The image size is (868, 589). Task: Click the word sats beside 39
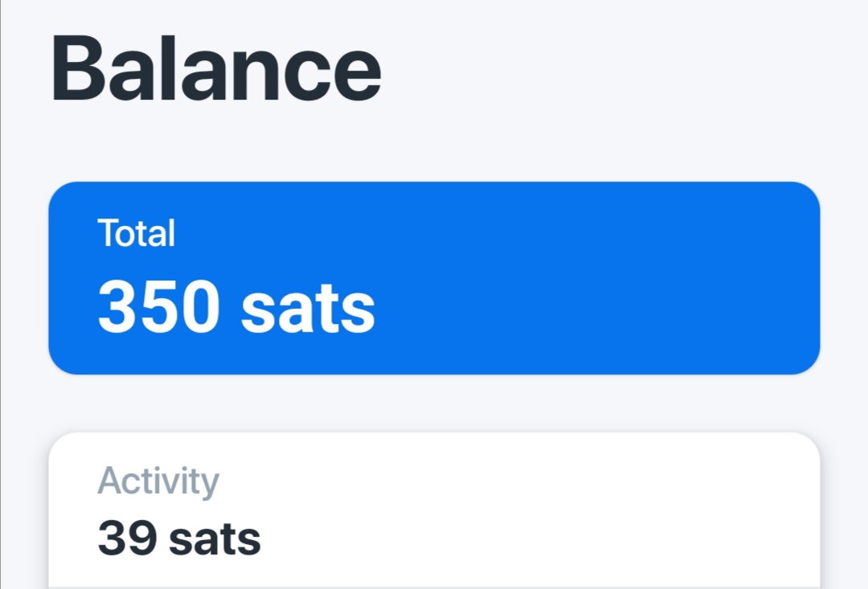pos(215,540)
